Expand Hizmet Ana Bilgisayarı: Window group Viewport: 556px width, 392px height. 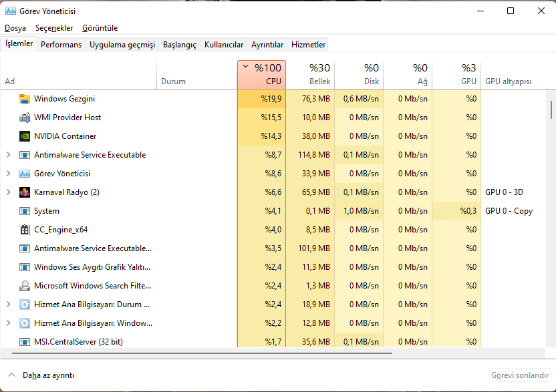pyautogui.click(x=9, y=323)
